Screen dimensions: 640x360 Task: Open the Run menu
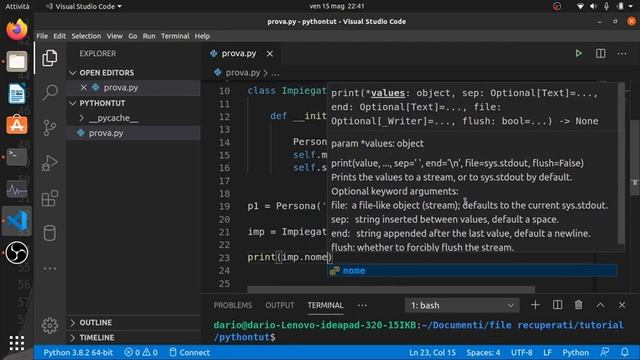149,36
